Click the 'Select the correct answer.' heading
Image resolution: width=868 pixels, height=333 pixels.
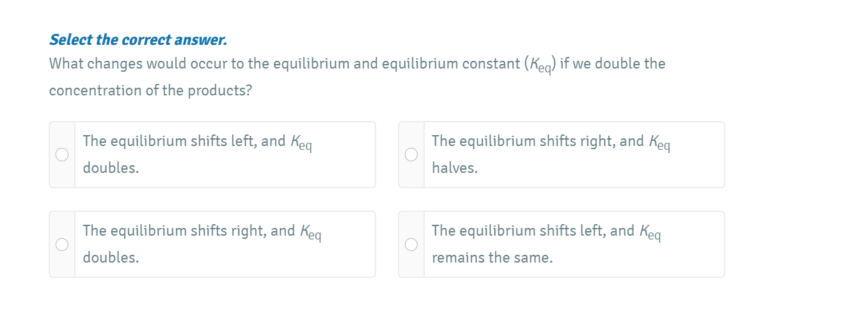[x=138, y=40]
